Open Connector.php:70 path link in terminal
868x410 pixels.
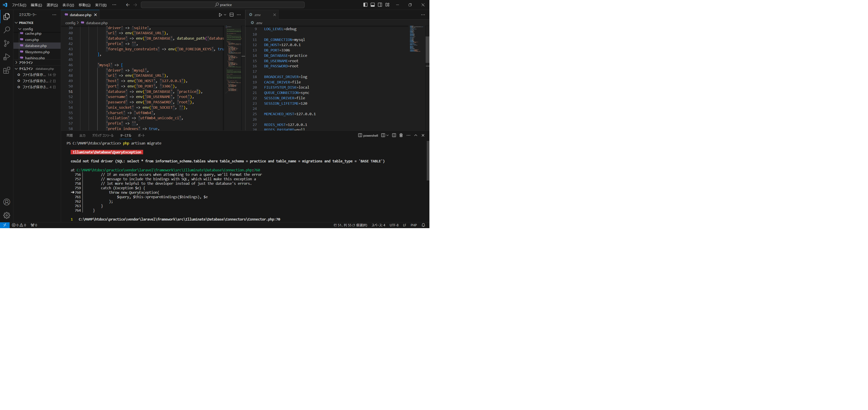click(x=179, y=219)
